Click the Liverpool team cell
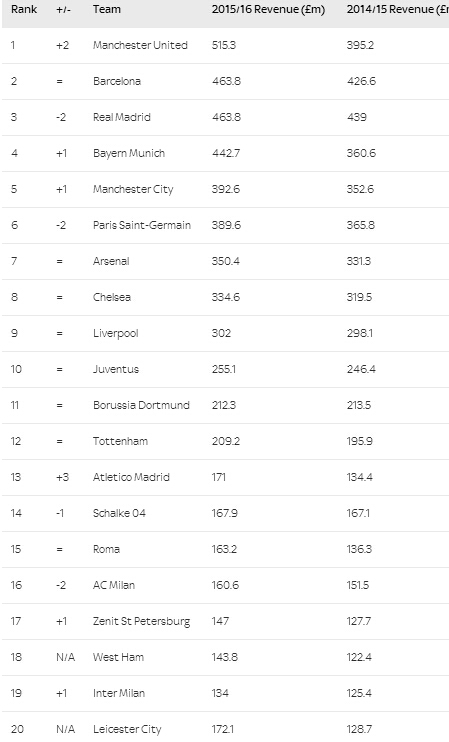The image size is (449, 742). pos(115,333)
